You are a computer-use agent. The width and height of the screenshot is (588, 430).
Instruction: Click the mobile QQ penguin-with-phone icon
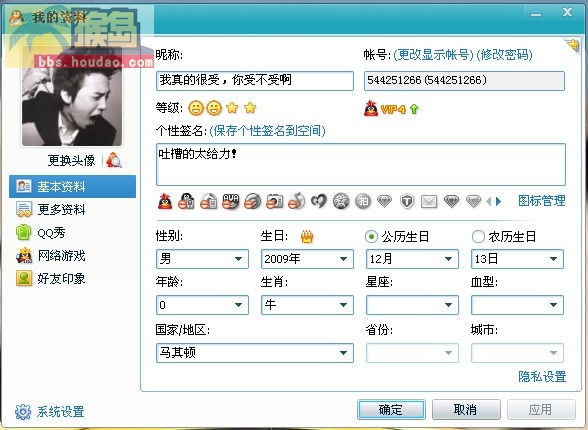click(x=186, y=201)
